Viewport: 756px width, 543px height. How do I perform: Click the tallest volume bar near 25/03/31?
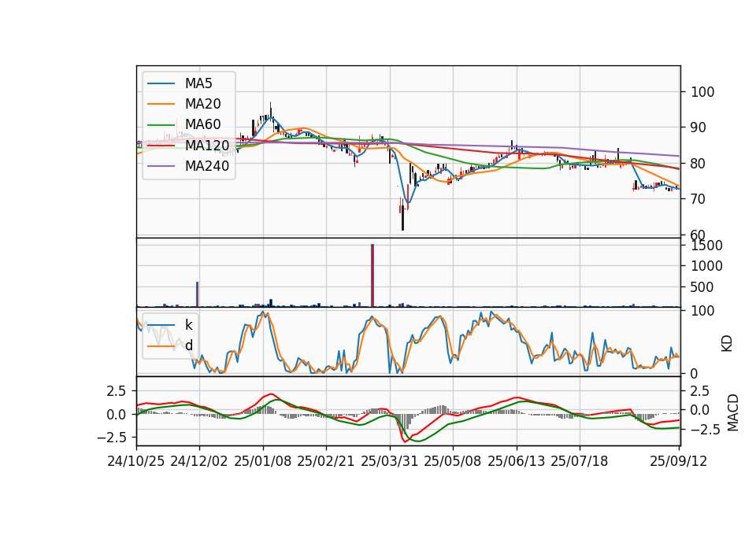pyautogui.click(x=372, y=275)
